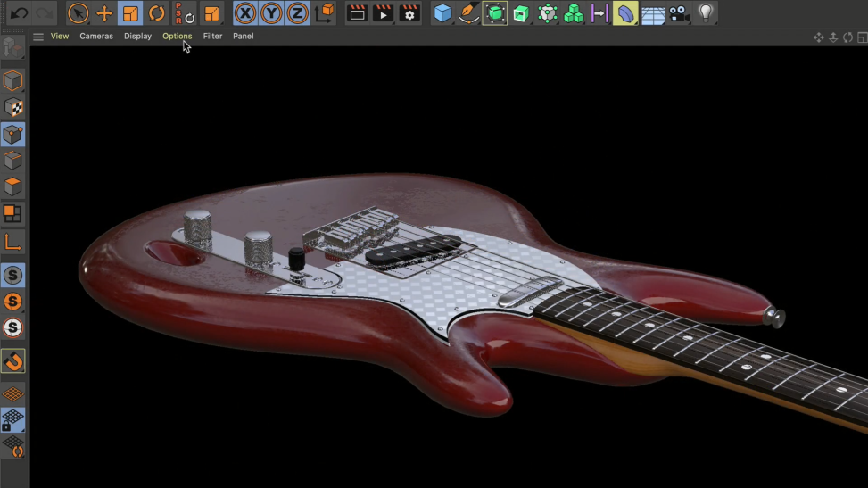This screenshot has height=488, width=868.
Task: Open Edit Render Settings icon
Action: pos(409,13)
